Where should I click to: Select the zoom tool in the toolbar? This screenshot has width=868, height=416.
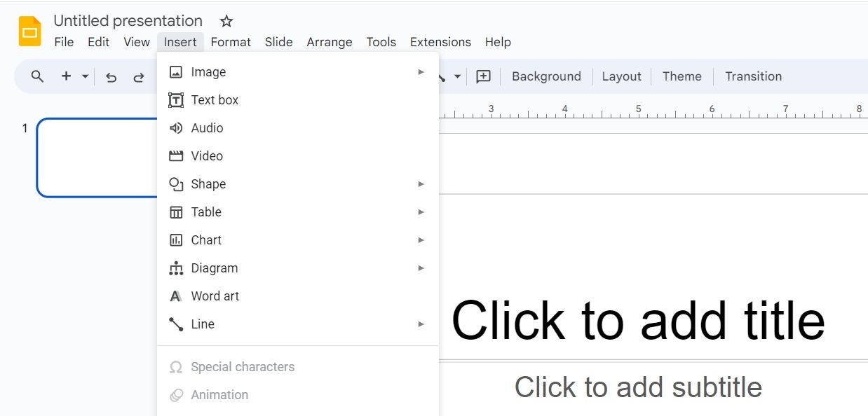point(36,76)
